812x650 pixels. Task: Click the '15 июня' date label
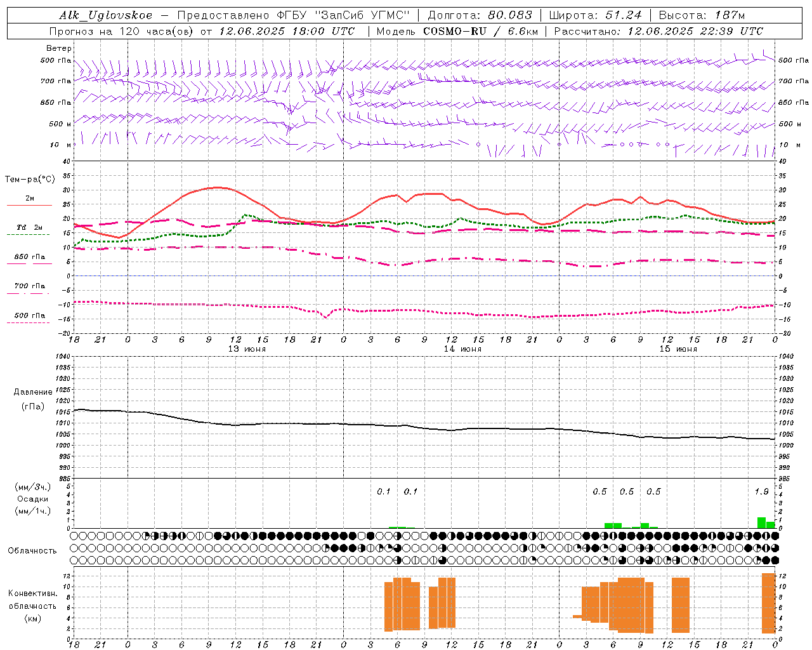[x=678, y=349]
